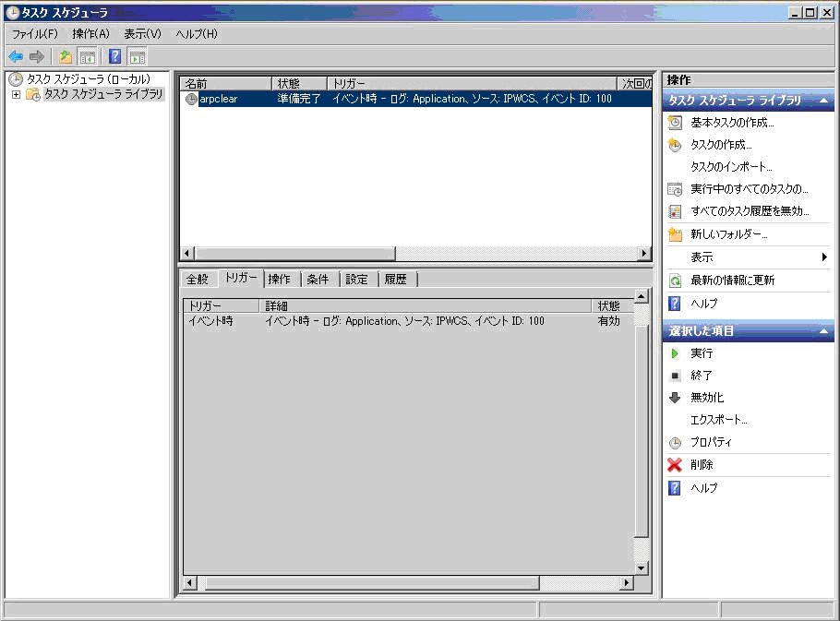Select the arpclear task row
The height and width of the screenshot is (621, 840).
416,99
